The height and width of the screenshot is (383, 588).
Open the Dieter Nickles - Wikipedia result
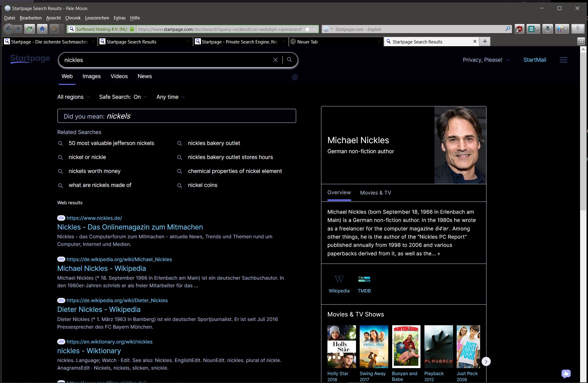[99, 309]
